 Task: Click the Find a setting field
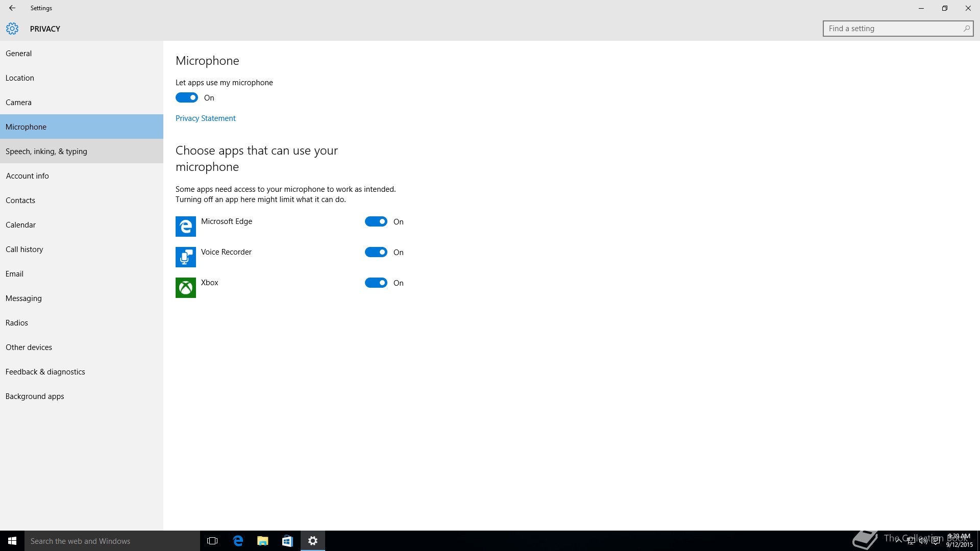point(898,29)
